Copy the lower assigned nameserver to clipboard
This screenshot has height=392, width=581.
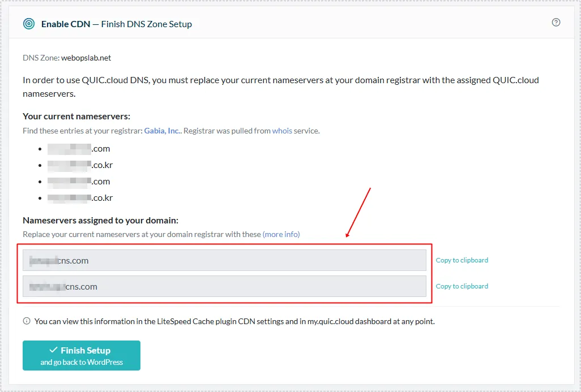462,286
